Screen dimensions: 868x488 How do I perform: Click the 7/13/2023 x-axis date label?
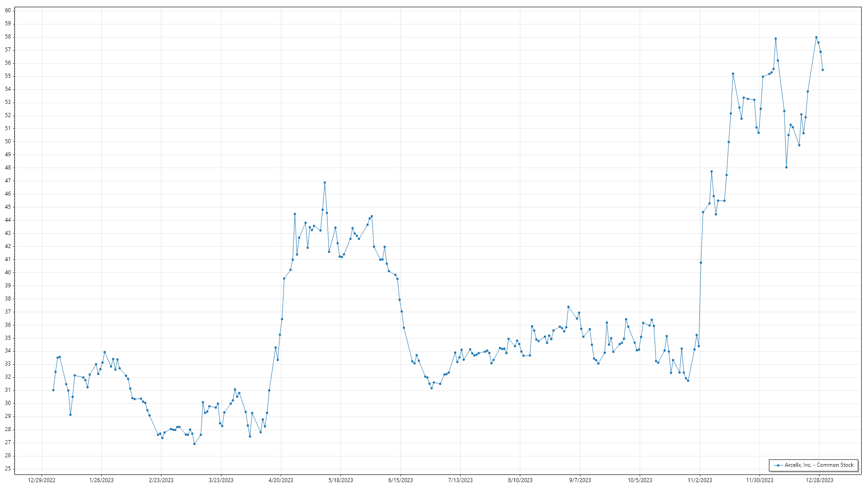click(x=460, y=480)
